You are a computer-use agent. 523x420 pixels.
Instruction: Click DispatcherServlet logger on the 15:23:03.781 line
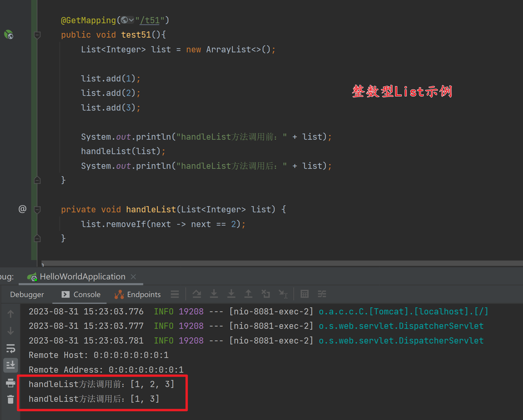tap(401, 341)
